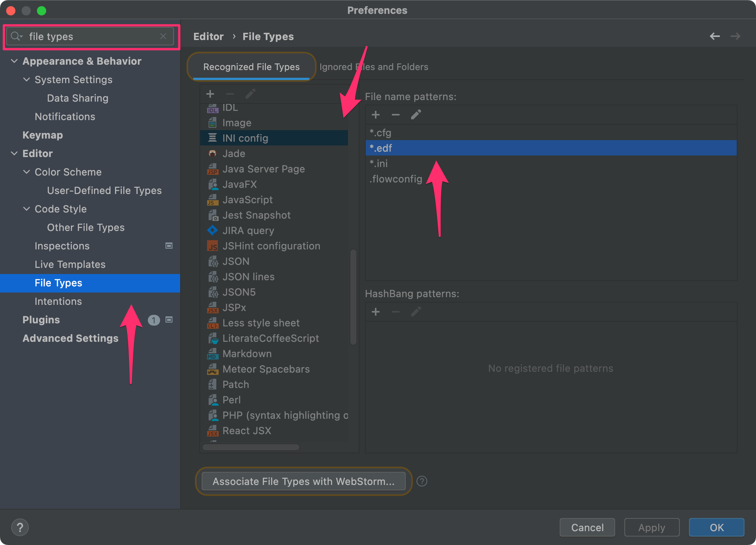Clear the search field with X icon
This screenshot has width=756, height=545.
163,36
